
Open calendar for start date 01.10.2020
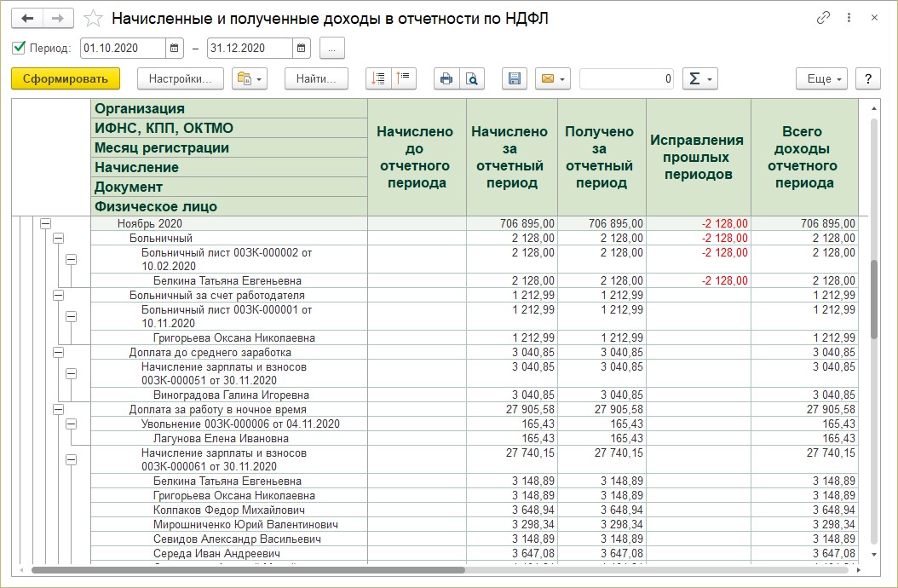click(x=175, y=48)
